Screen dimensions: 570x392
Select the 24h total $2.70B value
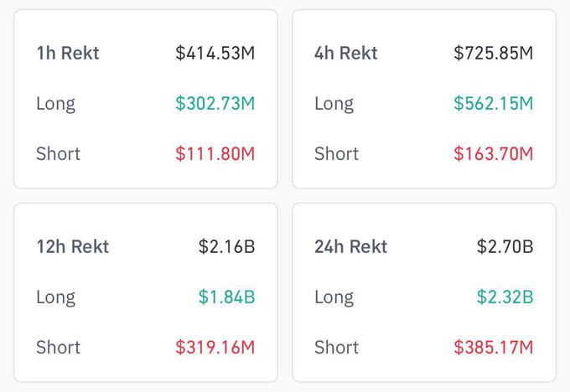pyautogui.click(x=505, y=247)
